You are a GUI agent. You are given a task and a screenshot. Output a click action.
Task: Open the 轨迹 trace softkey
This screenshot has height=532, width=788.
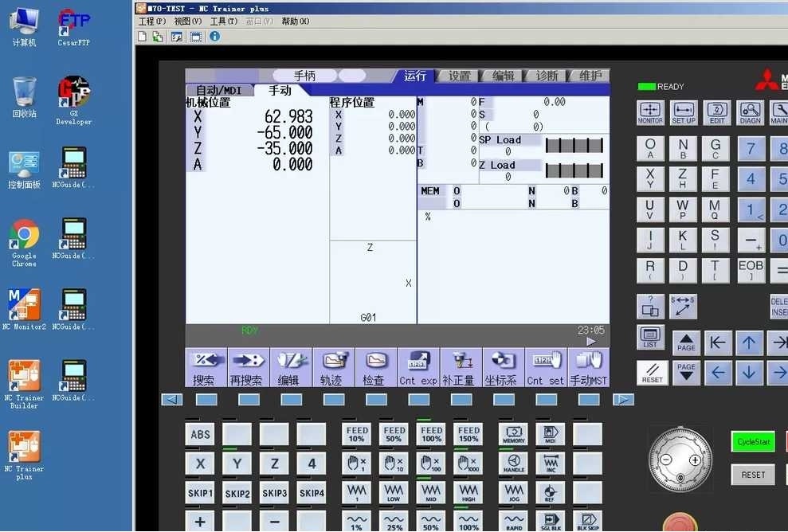pyautogui.click(x=333, y=368)
